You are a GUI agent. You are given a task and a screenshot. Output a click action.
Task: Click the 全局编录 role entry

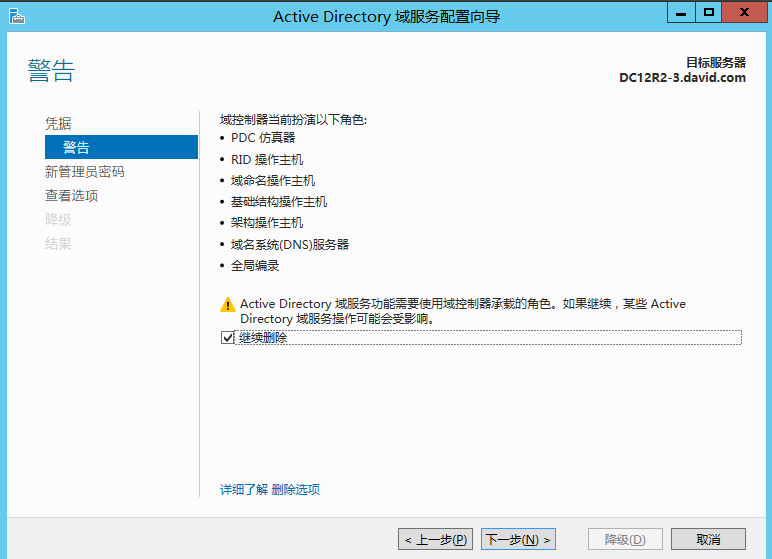(255, 265)
